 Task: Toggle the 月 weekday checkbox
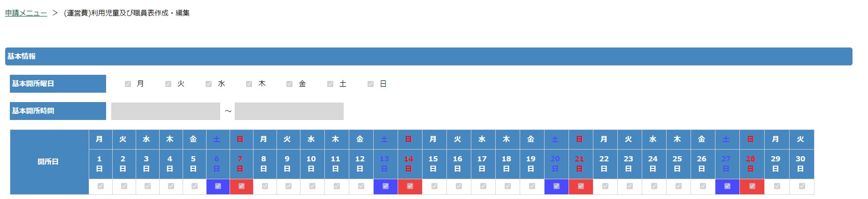coord(128,84)
